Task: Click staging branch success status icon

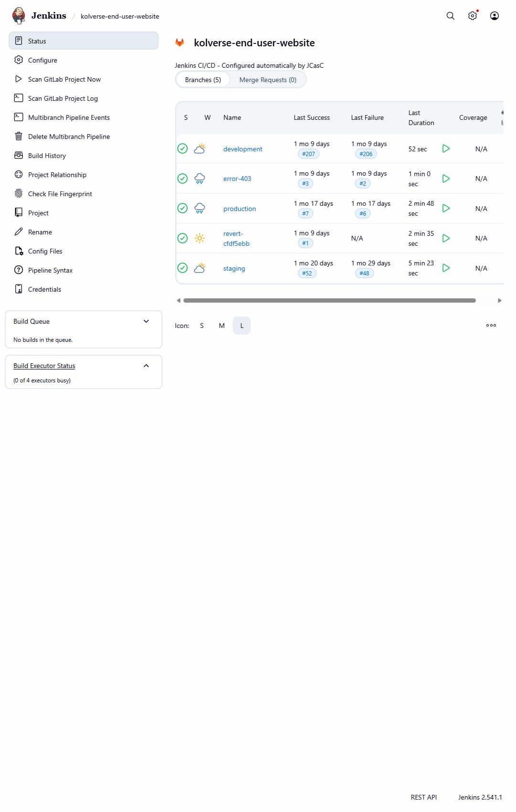Action: (183, 268)
